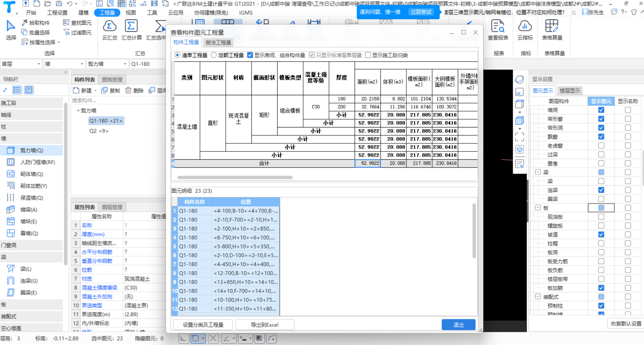Click the 退出 button
This screenshot has width=644, height=345.
[x=458, y=325]
